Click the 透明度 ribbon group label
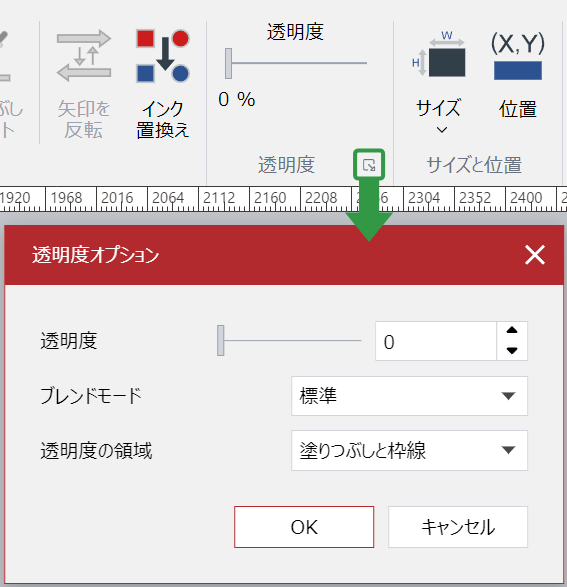Viewport: 567px width, 587px height. pyautogui.click(x=286, y=165)
